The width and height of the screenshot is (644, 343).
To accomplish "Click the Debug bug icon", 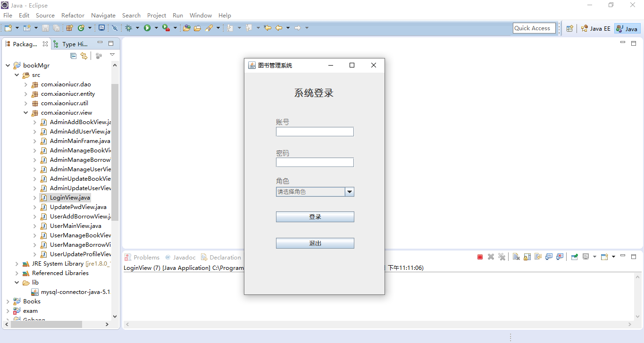I will [x=128, y=28].
